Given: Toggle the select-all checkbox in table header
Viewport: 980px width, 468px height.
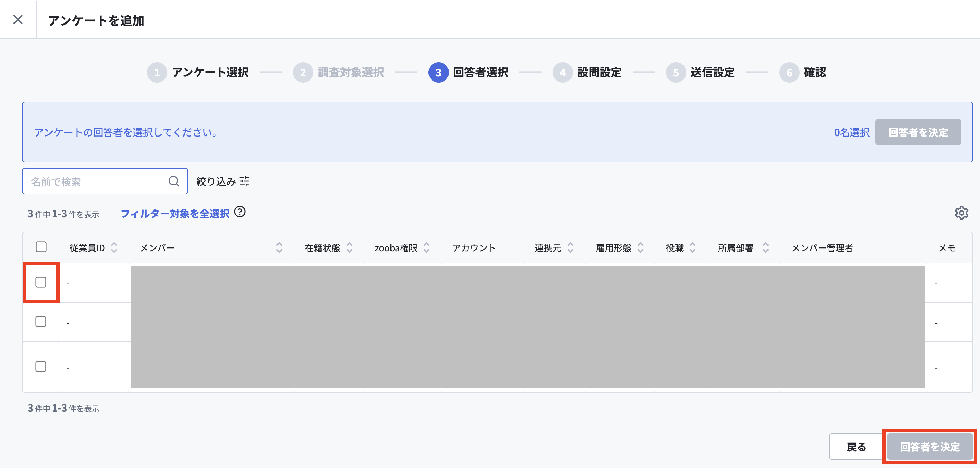Looking at the screenshot, I should click(x=41, y=247).
